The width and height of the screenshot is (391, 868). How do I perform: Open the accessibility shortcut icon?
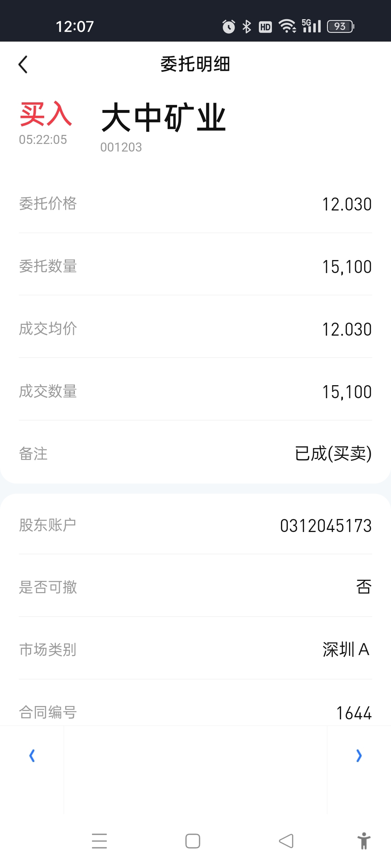point(364,841)
